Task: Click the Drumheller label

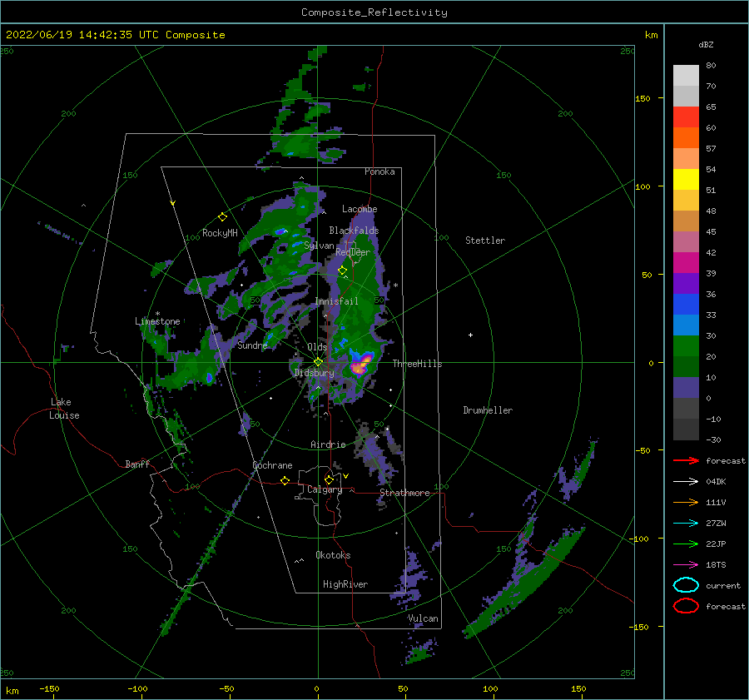Action: (488, 410)
